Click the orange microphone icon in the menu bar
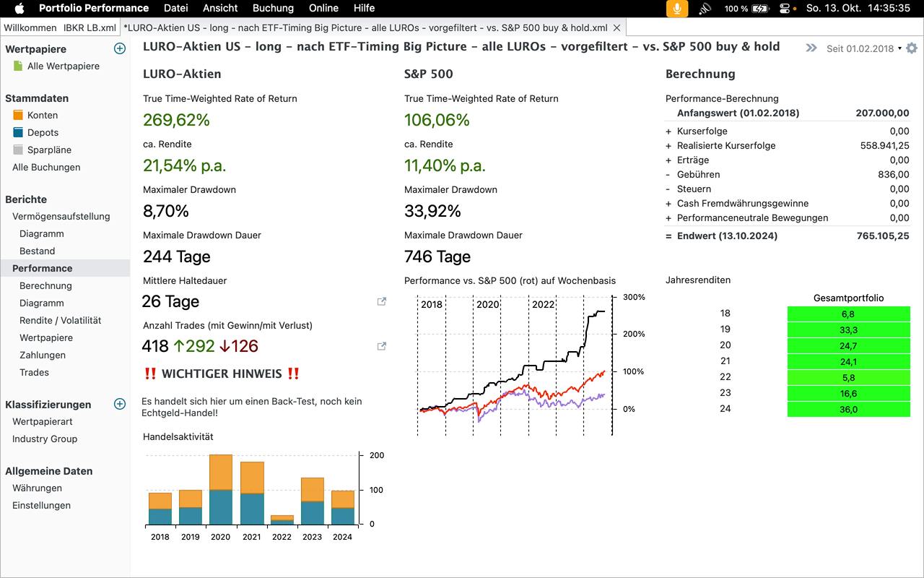The height and width of the screenshot is (578, 924). pyautogui.click(x=677, y=9)
